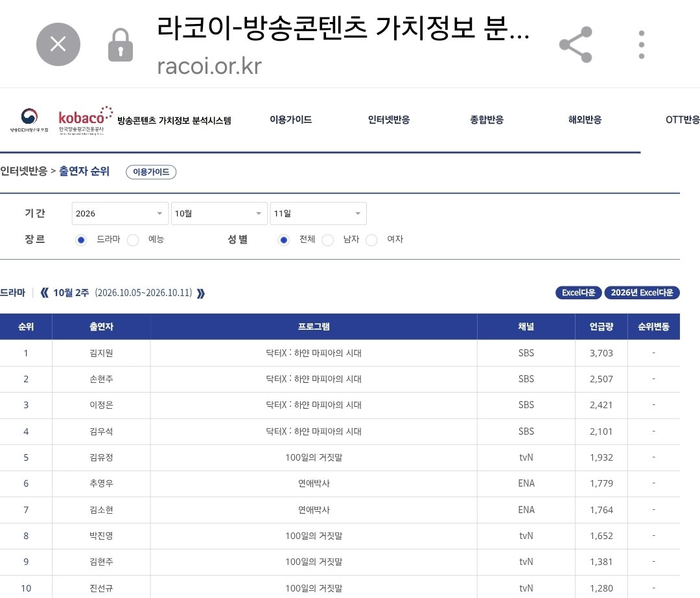Click performer name 이정은

[101, 405]
